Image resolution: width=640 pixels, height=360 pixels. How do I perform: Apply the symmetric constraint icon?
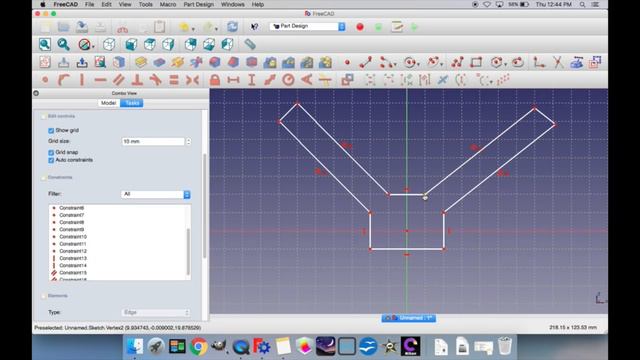click(x=192, y=80)
